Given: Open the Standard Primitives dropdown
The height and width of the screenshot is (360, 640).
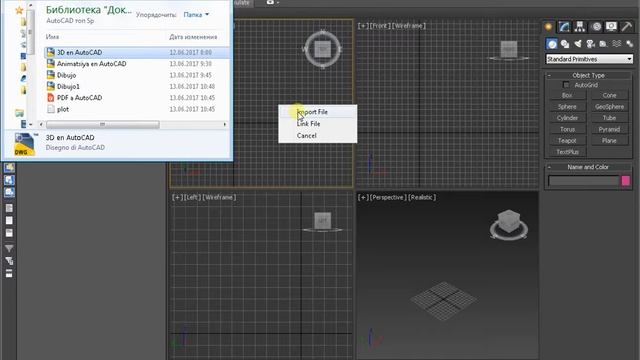Looking at the screenshot, I should point(589,59).
